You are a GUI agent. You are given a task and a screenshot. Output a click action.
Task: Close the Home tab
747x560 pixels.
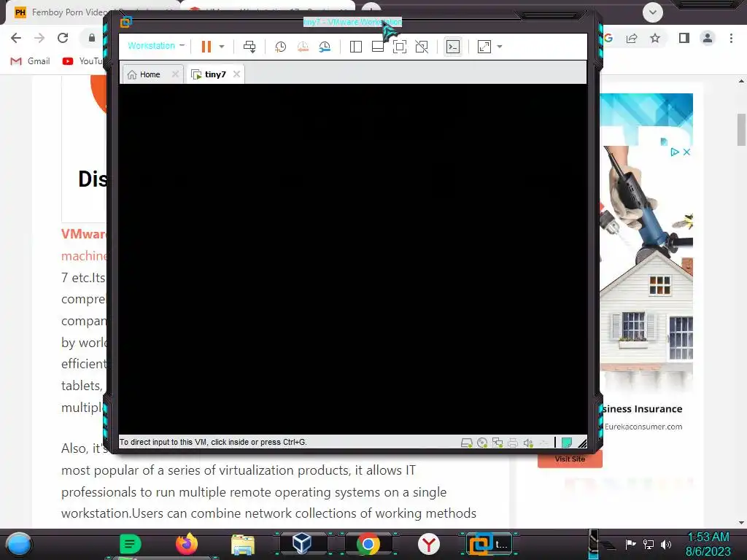point(175,74)
